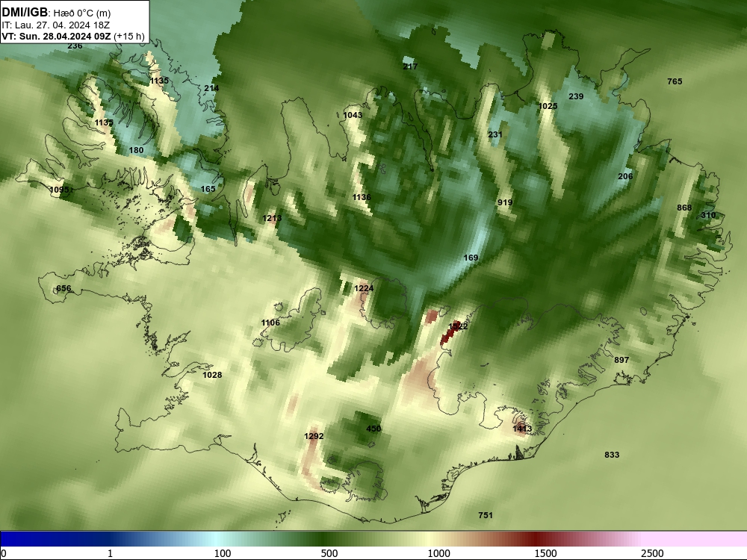Viewport: 747px width, 560px height.
Task: Click the 1043 height value
Action: coord(353,115)
